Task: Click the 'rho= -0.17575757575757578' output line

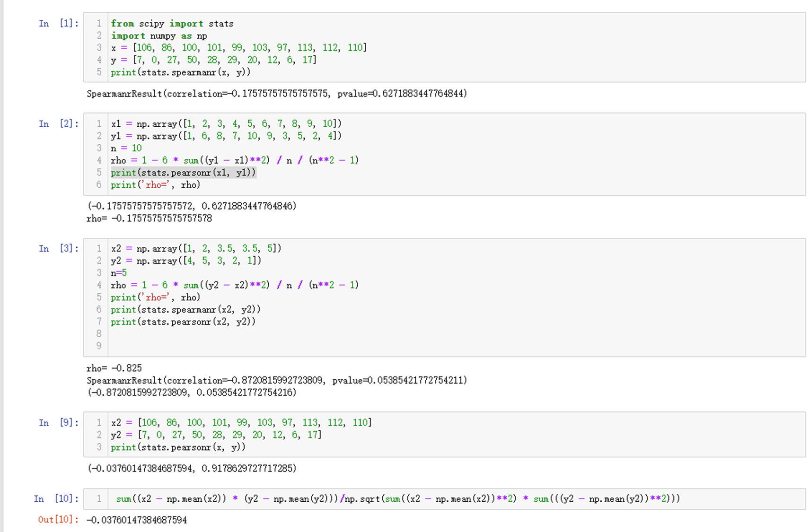Action: tap(149, 218)
